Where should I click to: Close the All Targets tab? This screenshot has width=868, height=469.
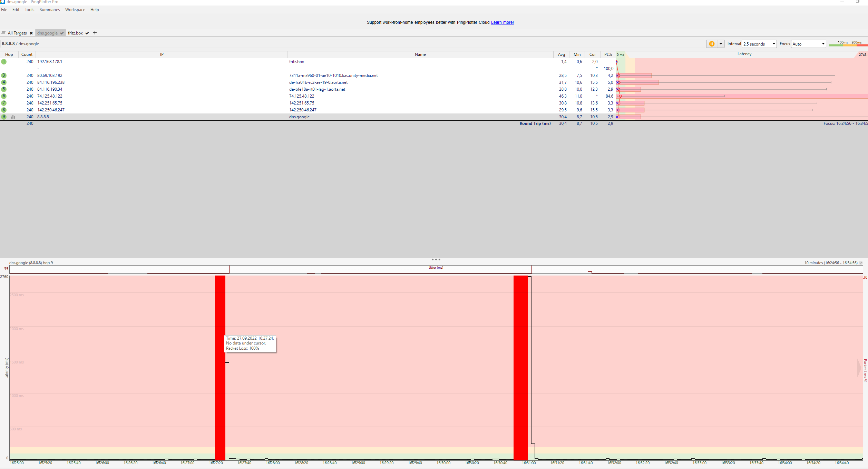tap(31, 33)
